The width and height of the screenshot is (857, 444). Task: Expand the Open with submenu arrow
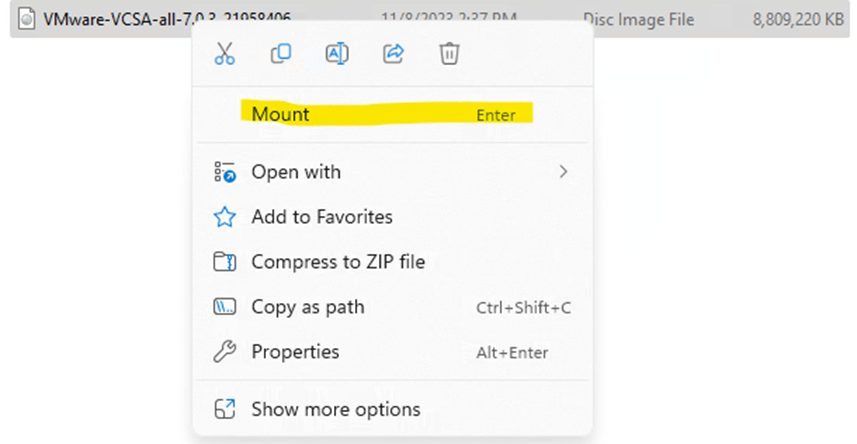[x=563, y=172]
